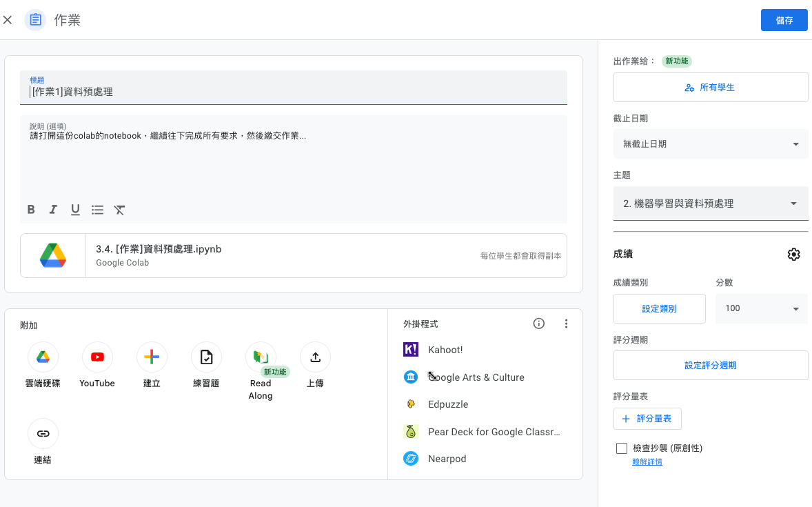Screen dimensions: 812x507
Task: Click the Edpuzzle logo icon
Action: 411,404
